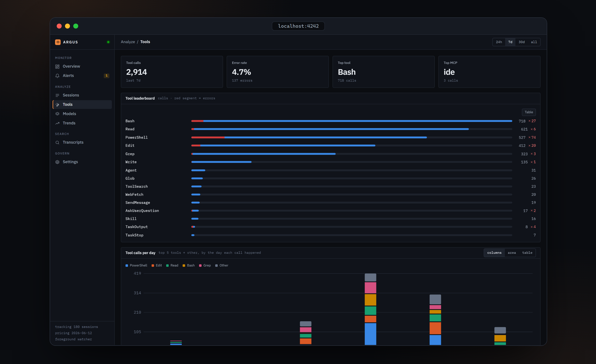Image resolution: width=596 pixels, height=364 pixels.
Task: Click the Argus eye logo icon
Action: [58, 42]
